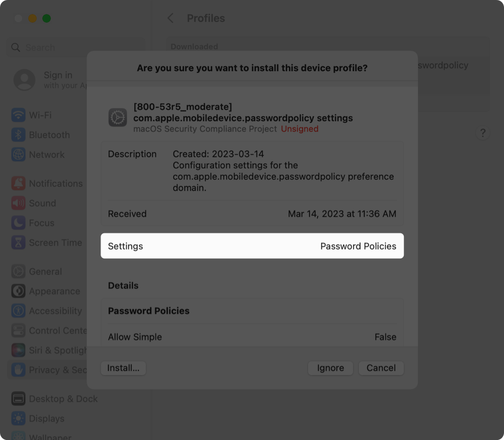Image resolution: width=504 pixels, height=440 pixels.
Task: Click the Search field in sidebar
Action: pos(76,47)
